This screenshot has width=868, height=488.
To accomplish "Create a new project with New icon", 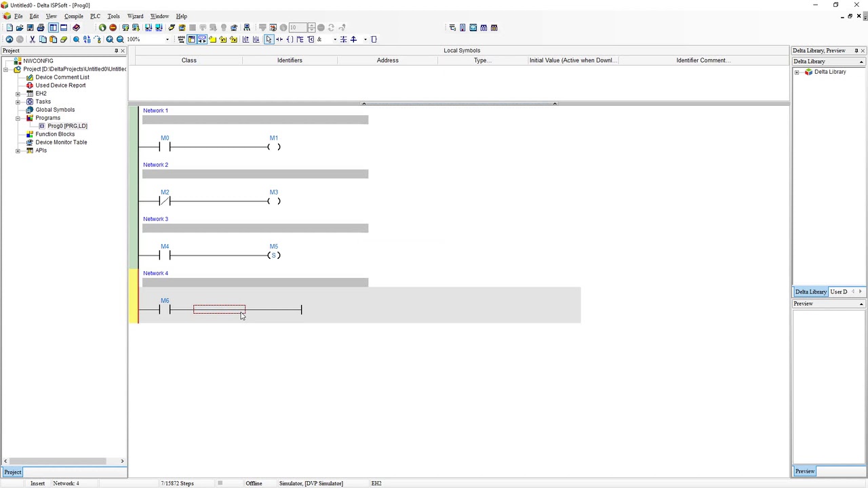I will click(9, 28).
